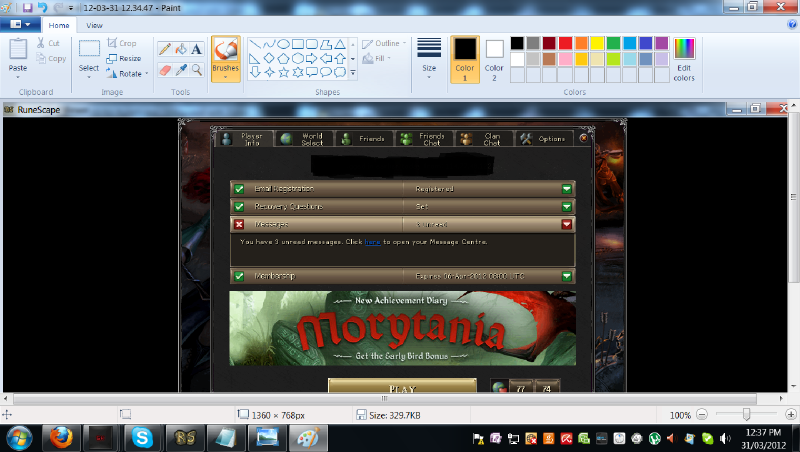Click the Crop command
Image resolution: width=800 pixels, height=452 pixels.
(x=121, y=43)
